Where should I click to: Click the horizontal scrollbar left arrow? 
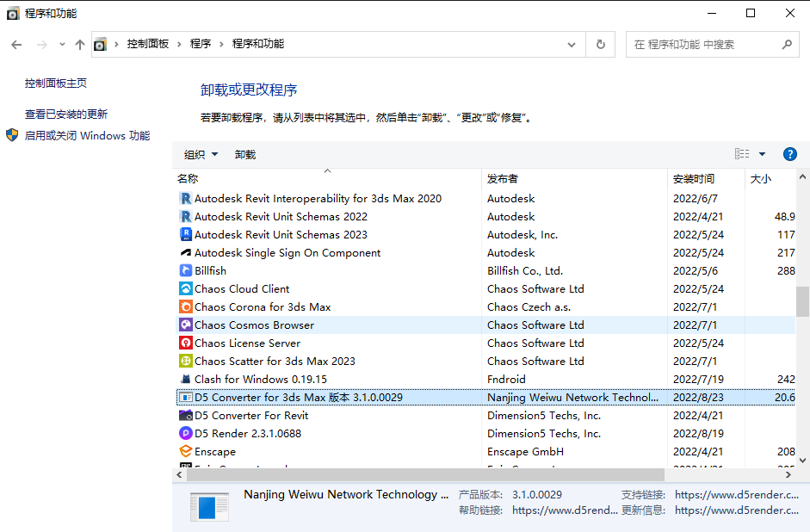pos(179,474)
